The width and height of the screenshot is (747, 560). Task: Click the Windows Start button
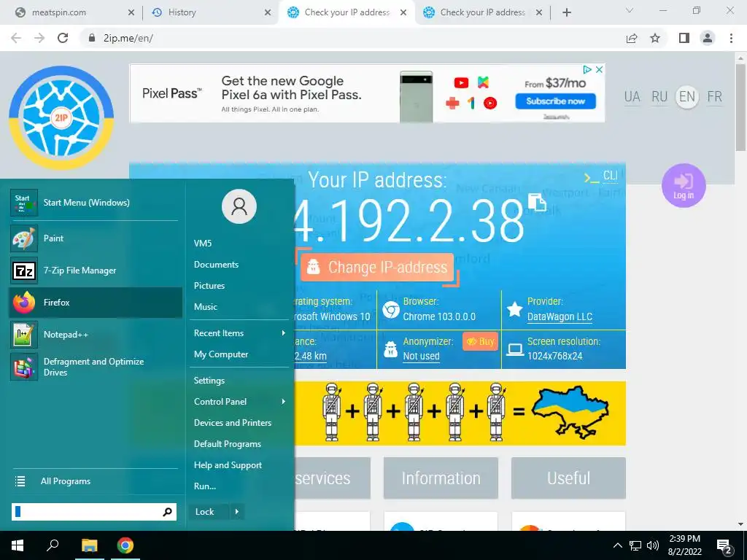(18, 545)
